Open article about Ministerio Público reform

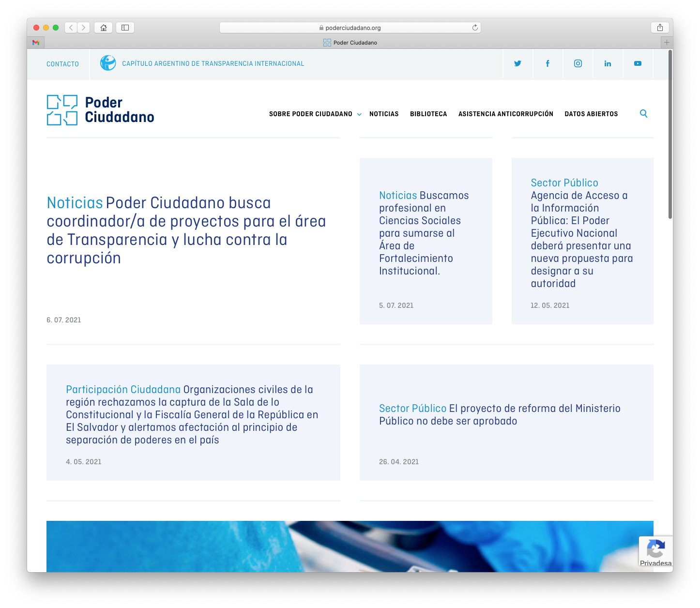499,415
